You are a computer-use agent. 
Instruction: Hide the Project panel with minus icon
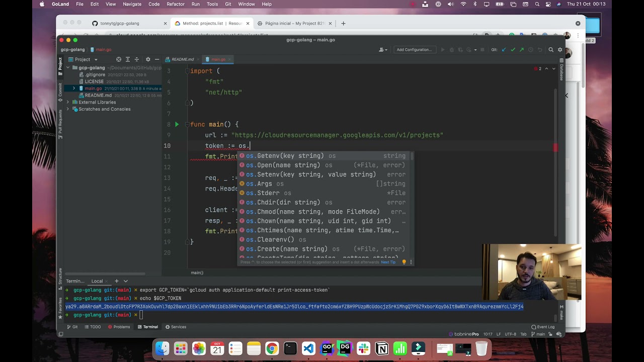click(x=157, y=59)
